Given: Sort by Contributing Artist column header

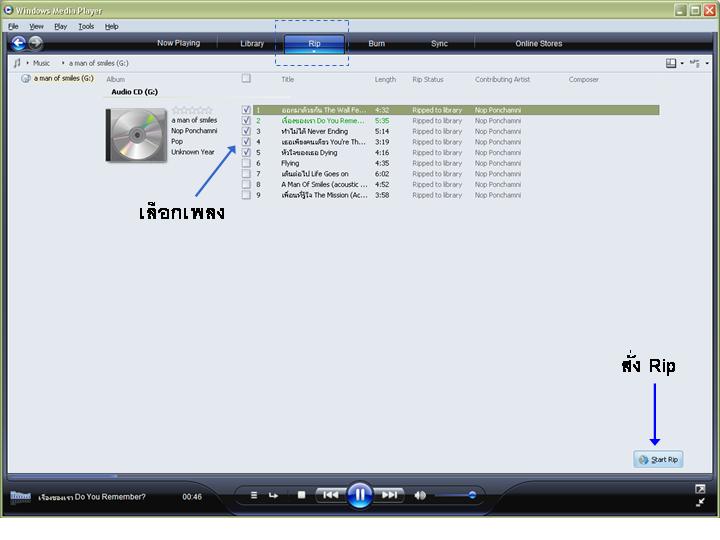Looking at the screenshot, I should [x=502, y=79].
